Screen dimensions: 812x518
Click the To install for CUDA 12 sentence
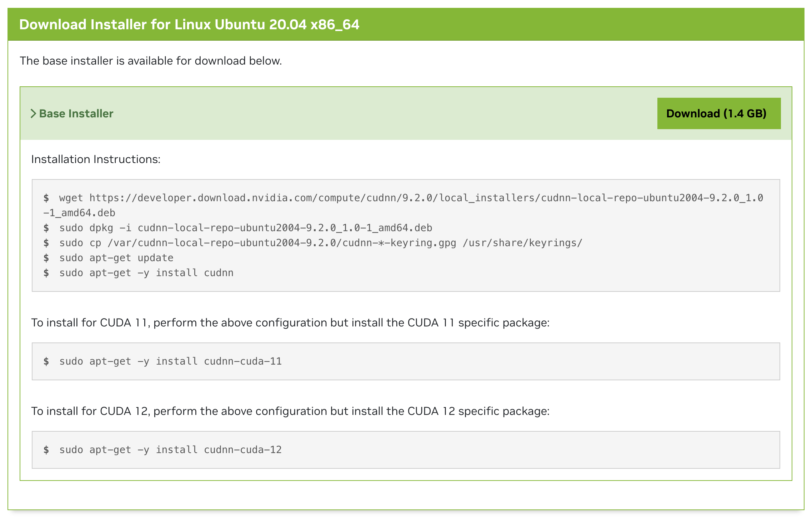click(290, 411)
